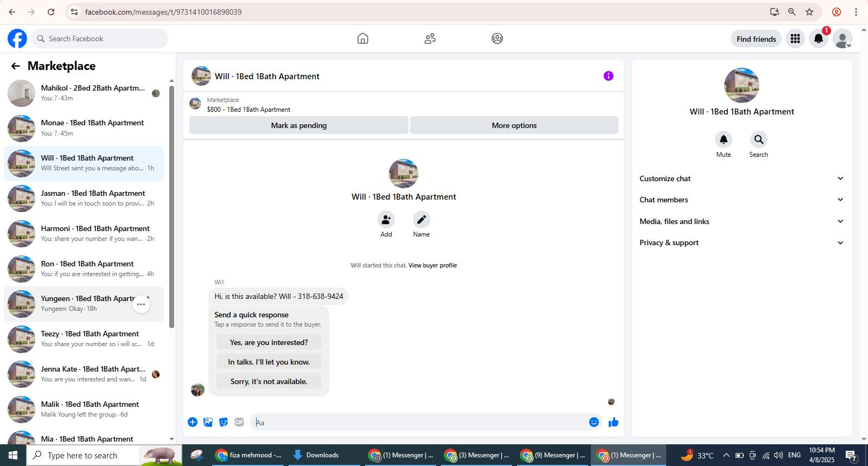This screenshot has height=466, width=868.
Task: Attach a photo using the image icon
Action: point(208,422)
